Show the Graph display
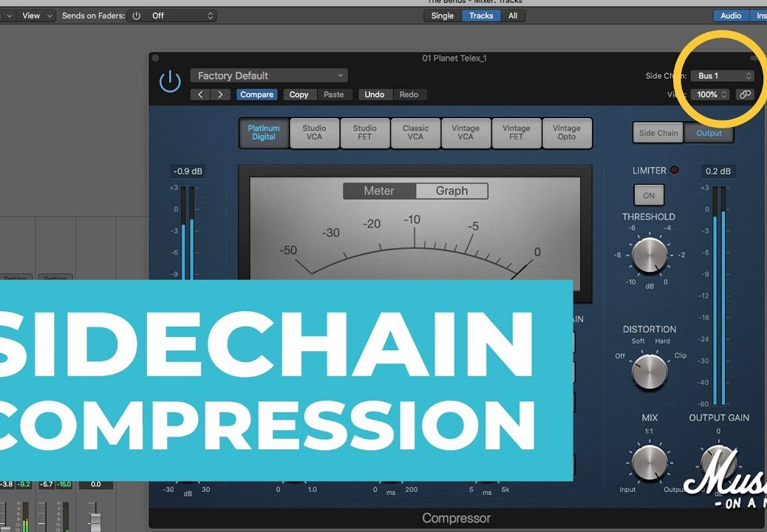This screenshot has height=532, width=767. coord(452,191)
